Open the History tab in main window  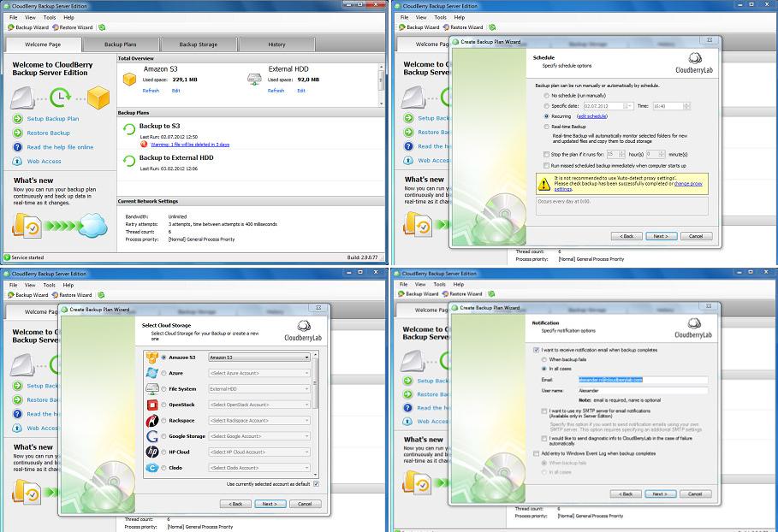point(276,44)
